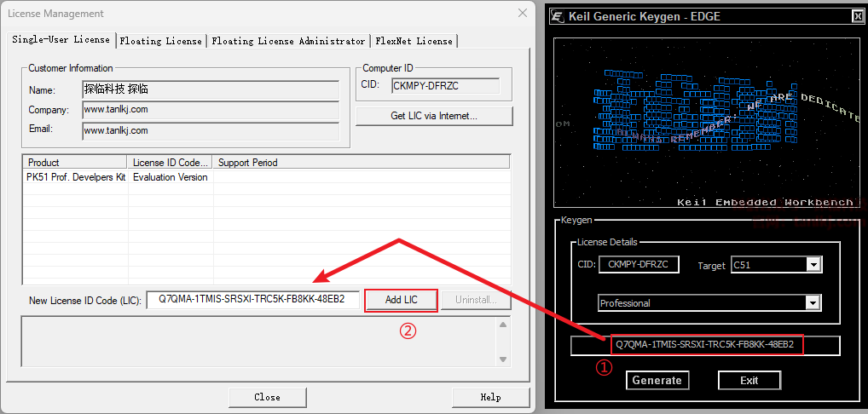The width and height of the screenshot is (868, 414).
Task: Click the CID field in keygen License Details
Action: coord(639,264)
